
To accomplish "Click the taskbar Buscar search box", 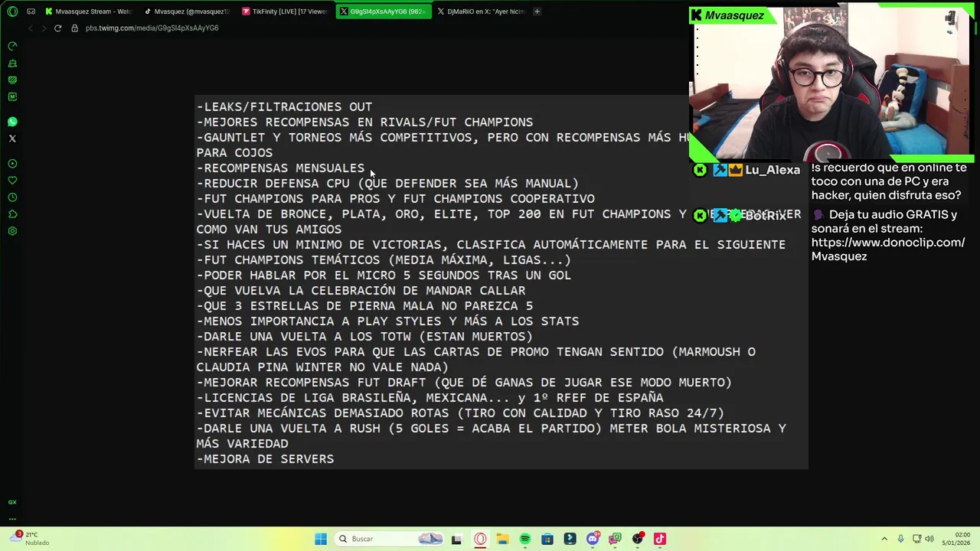I will pyautogui.click(x=389, y=539).
